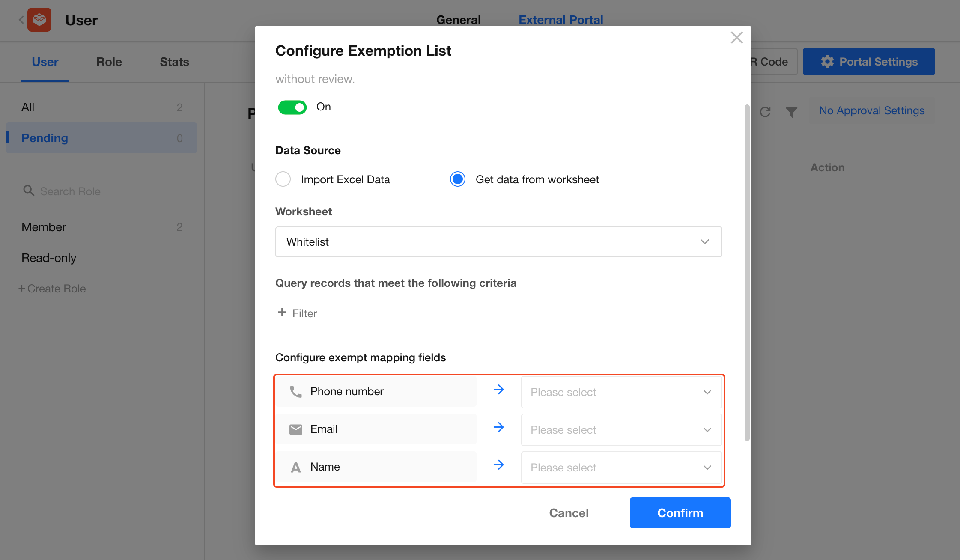Select Get data from worksheet option

point(458,179)
